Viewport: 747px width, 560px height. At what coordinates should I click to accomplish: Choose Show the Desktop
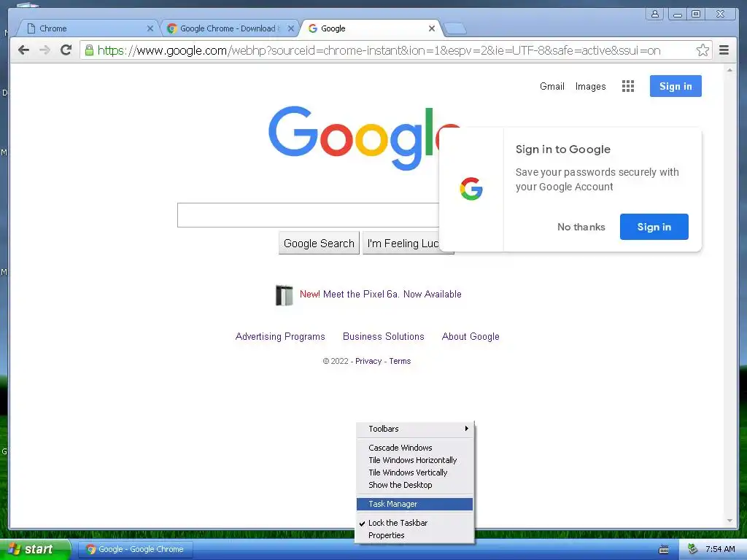point(415,485)
